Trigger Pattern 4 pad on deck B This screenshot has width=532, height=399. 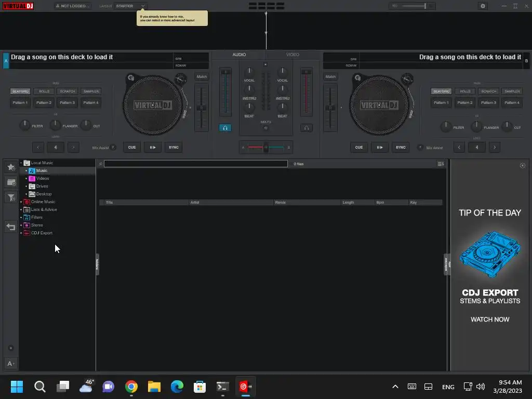click(x=512, y=102)
